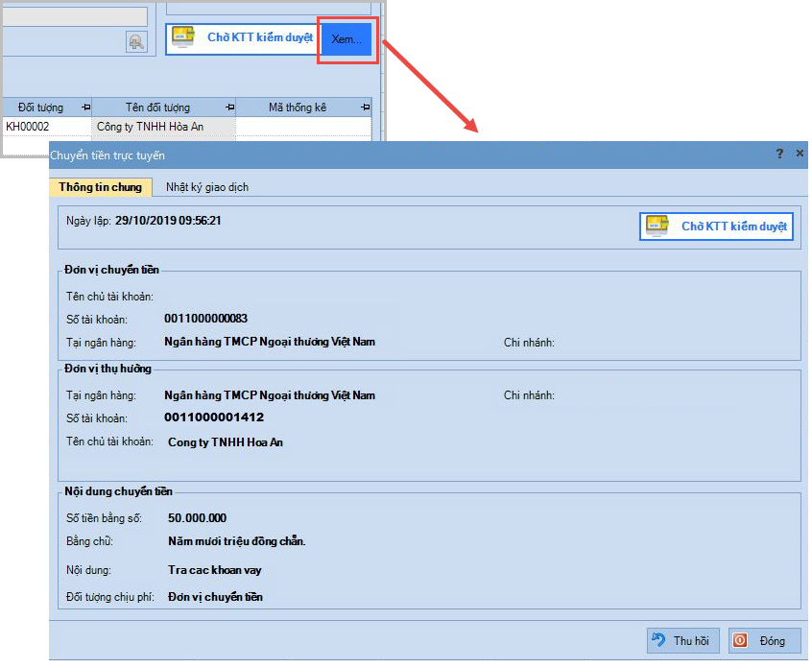Click the Tên đối tượng column header

pos(157,107)
